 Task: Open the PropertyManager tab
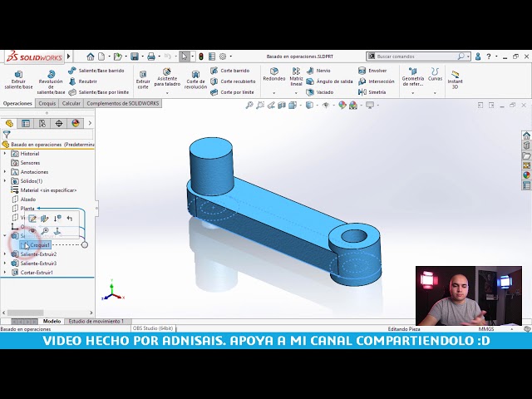[x=26, y=123]
